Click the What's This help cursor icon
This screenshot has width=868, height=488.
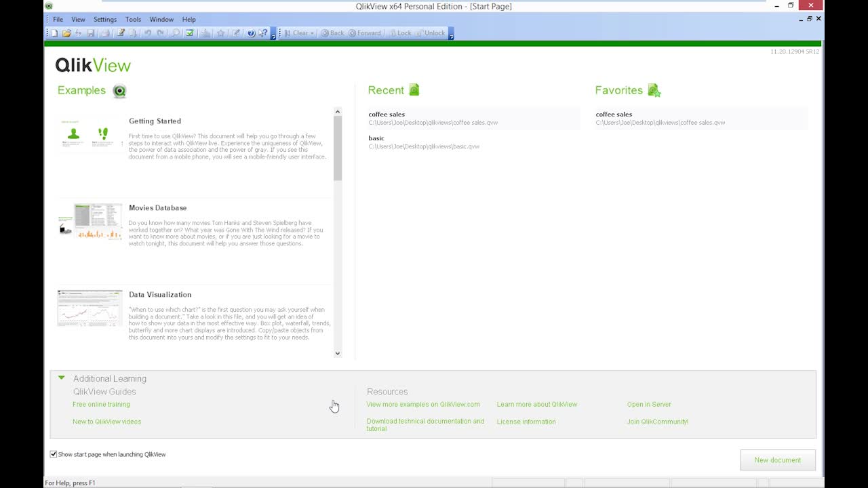[263, 33]
